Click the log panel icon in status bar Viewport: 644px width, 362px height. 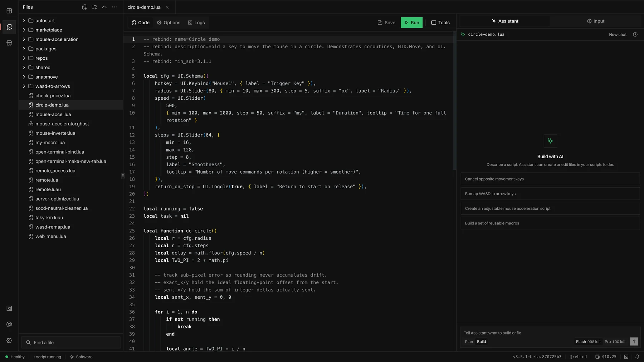pos(626,357)
